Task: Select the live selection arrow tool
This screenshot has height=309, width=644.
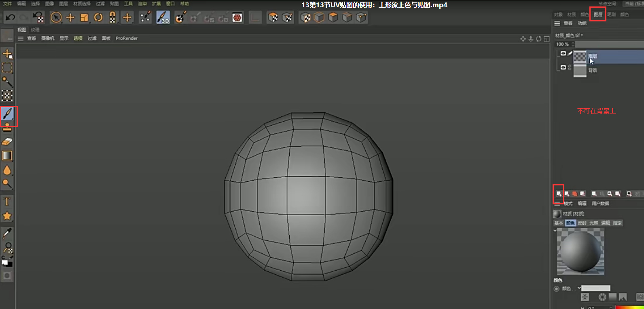Action: [x=56, y=17]
